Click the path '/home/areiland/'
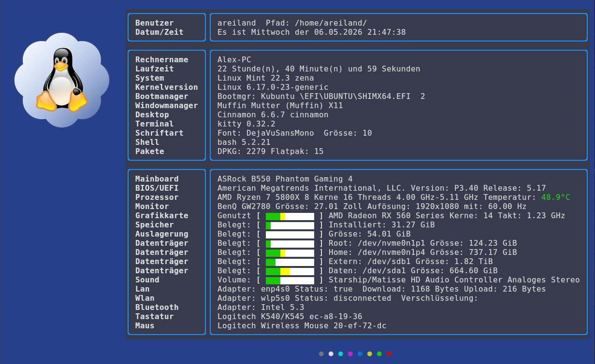Screen dimensions: 595x364 coord(331,23)
